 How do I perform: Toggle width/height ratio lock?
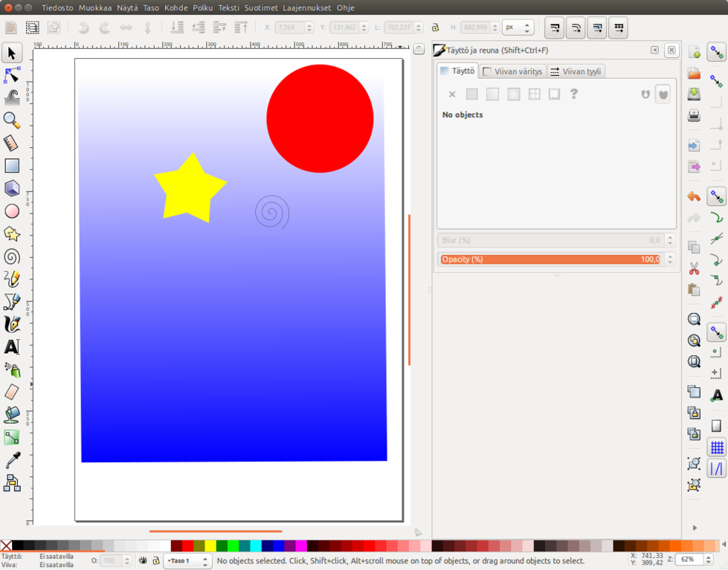click(x=436, y=27)
